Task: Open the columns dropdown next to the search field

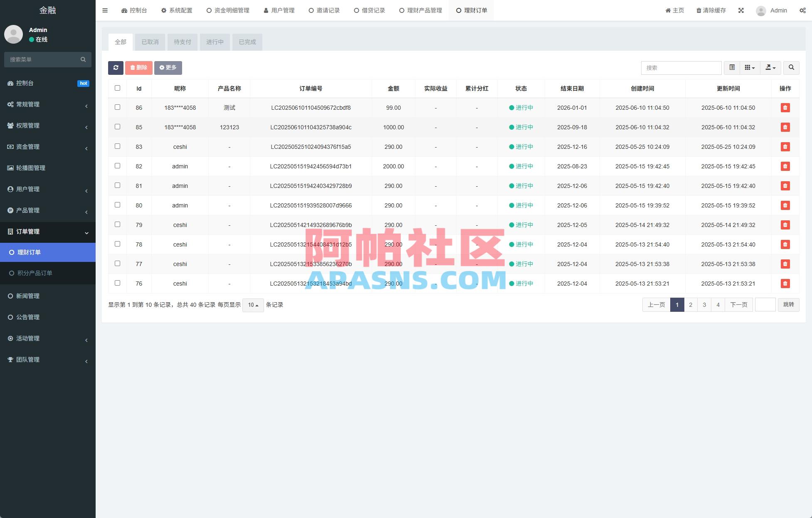Action: pos(749,68)
